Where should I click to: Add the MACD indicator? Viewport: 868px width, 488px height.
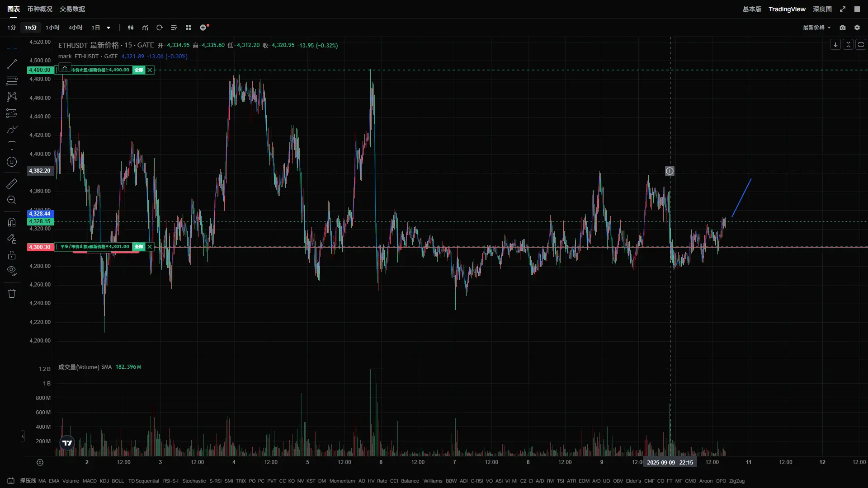coord(90,481)
